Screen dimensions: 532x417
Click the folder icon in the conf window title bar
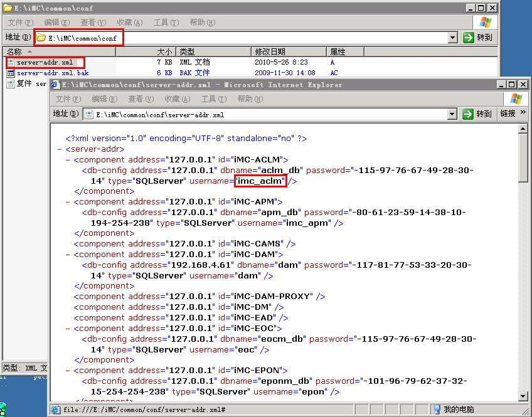[x=8, y=8]
